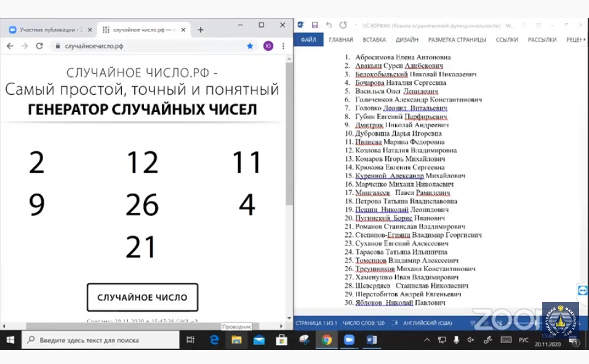Image resolution: width=589 pixels, height=364 pixels.
Task: Open Chrome's three-dot menu
Action: coord(283,45)
